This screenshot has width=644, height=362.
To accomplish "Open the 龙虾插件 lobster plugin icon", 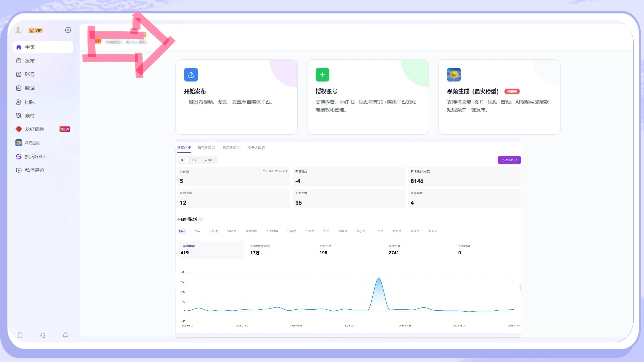I will pyautogui.click(x=19, y=129).
